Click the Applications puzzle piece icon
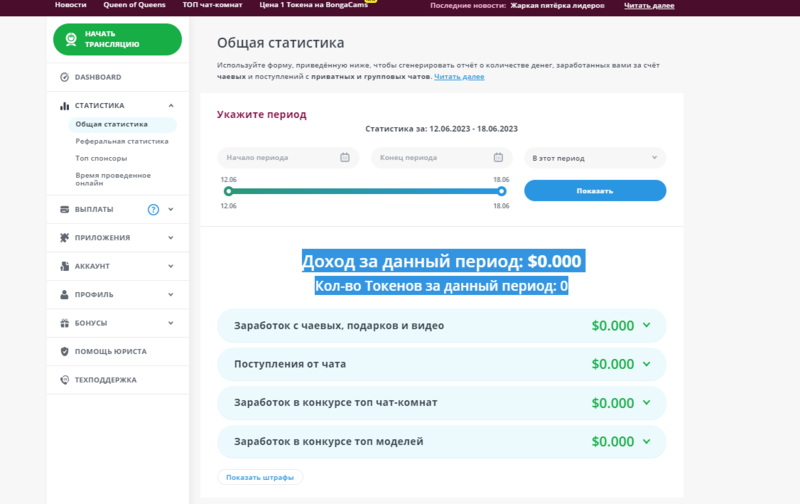Screen dimensions: 800x504 [65, 238]
